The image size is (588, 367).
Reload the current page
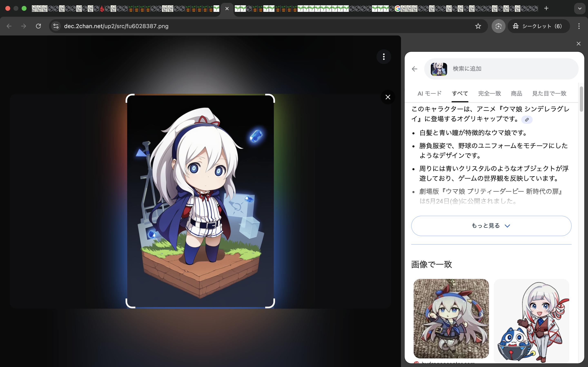(x=38, y=26)
